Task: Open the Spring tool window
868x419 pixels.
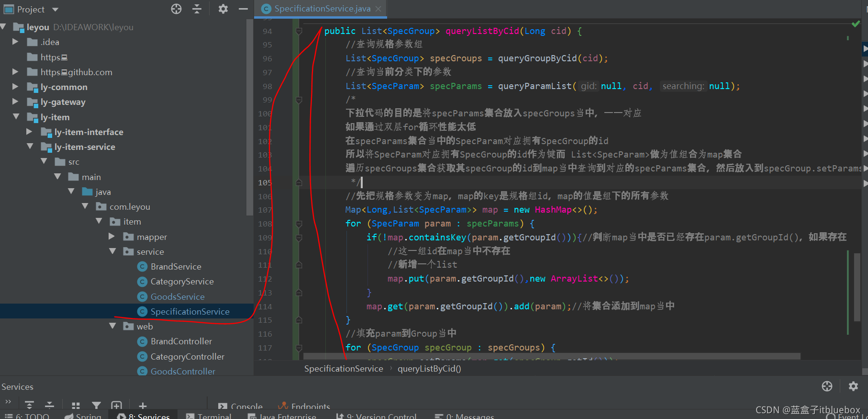Action: pyautogui.click(x=83, y=416)
